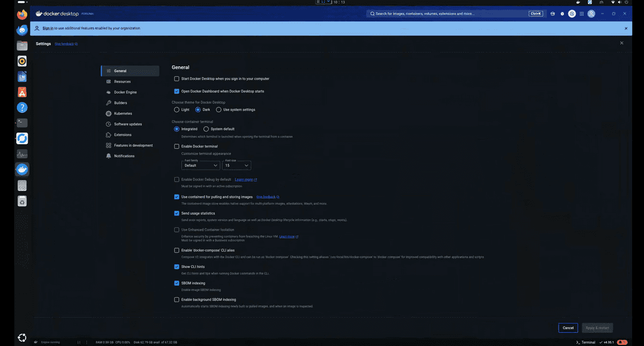
Task: Open the more options menu in the title bar
Action: point(602,13)
